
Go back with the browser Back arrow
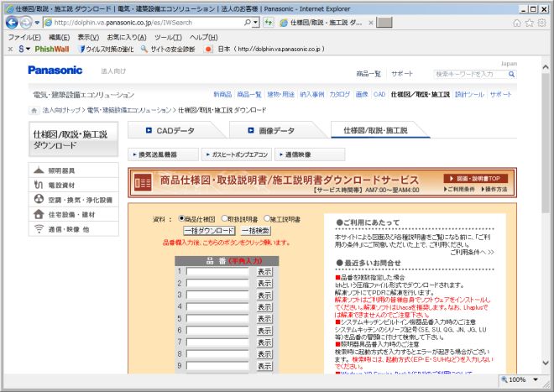click(12, 23)
